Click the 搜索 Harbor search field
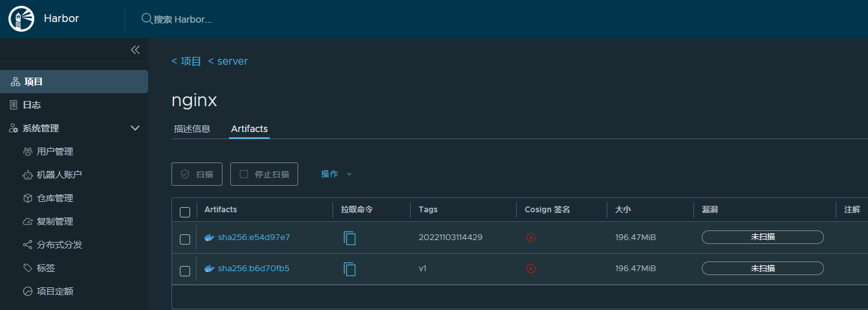 (183, 19)
